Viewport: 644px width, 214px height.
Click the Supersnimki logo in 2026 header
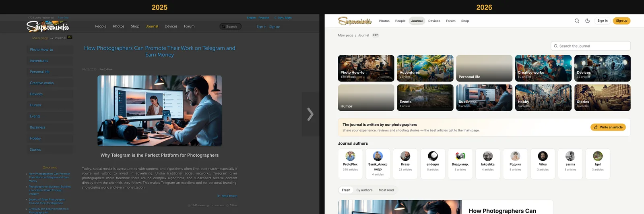[355, 21]
